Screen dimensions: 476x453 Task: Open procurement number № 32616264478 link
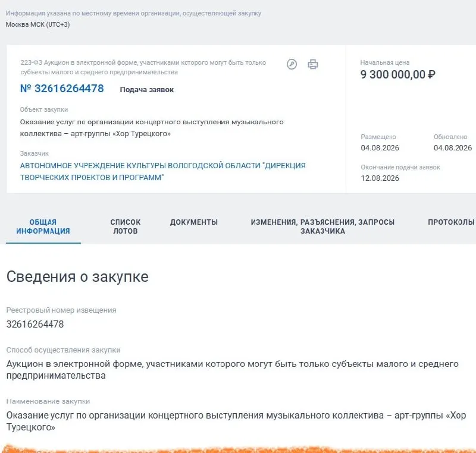click(62, 89)
